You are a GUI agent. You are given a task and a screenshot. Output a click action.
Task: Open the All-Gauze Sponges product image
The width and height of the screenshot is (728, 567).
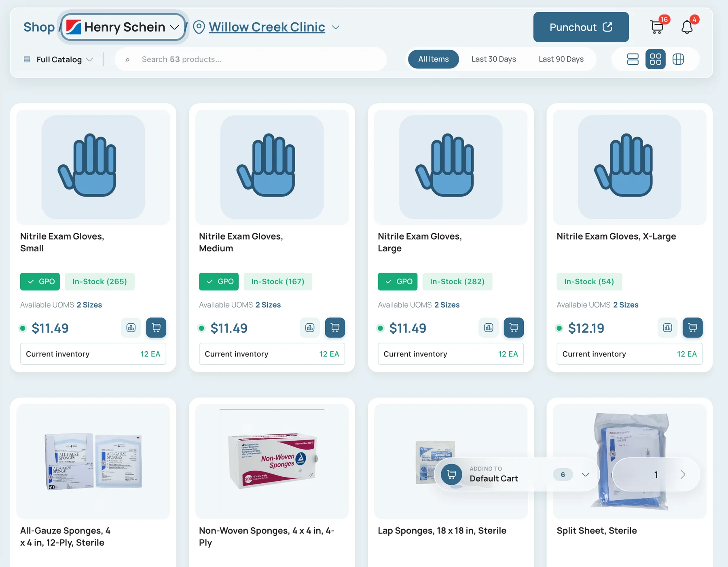click(93, 461)
